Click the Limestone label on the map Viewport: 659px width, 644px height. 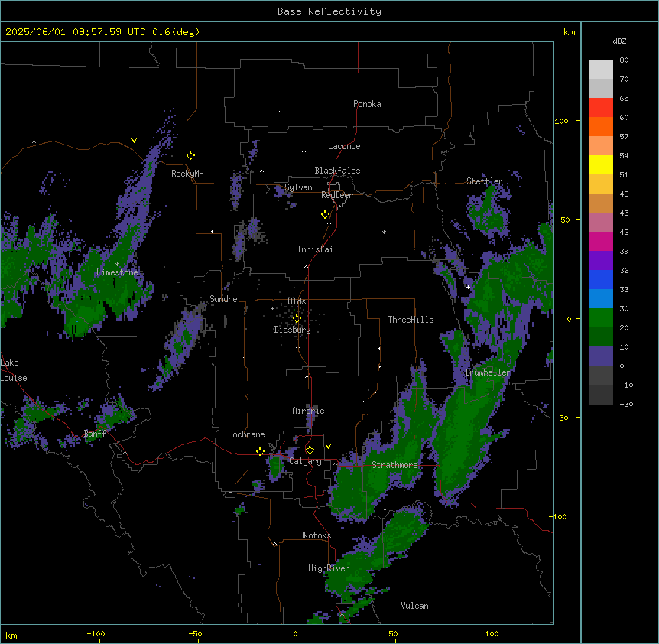click(x=117, y=272)
